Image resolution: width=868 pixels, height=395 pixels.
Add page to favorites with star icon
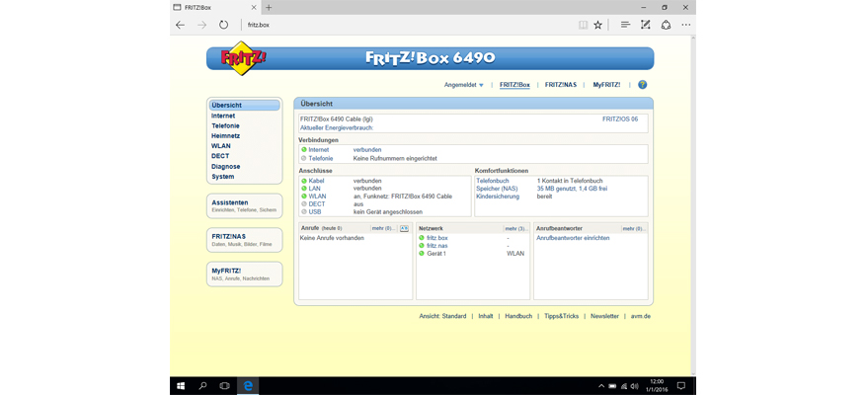pyautogui.click(x=597, y=25)
